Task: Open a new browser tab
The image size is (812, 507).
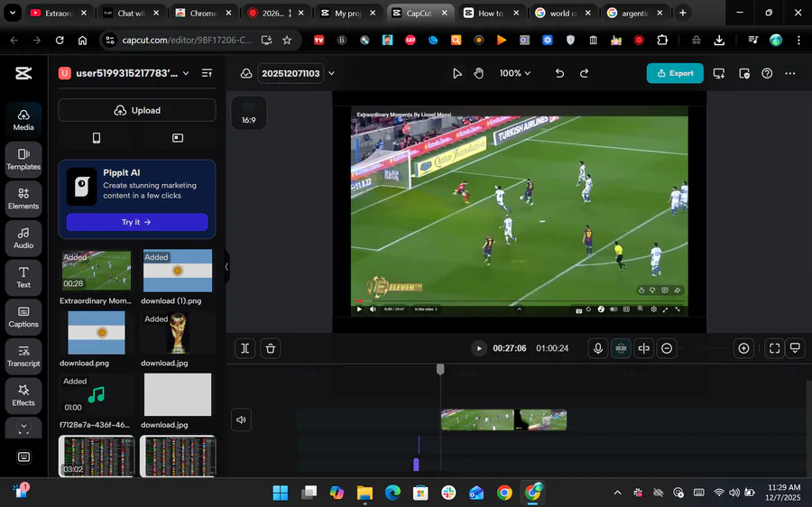Action: pos(683,13)
